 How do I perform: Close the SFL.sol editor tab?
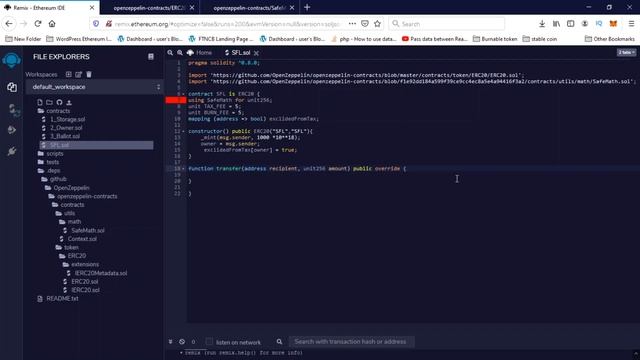tap(256, 53)
